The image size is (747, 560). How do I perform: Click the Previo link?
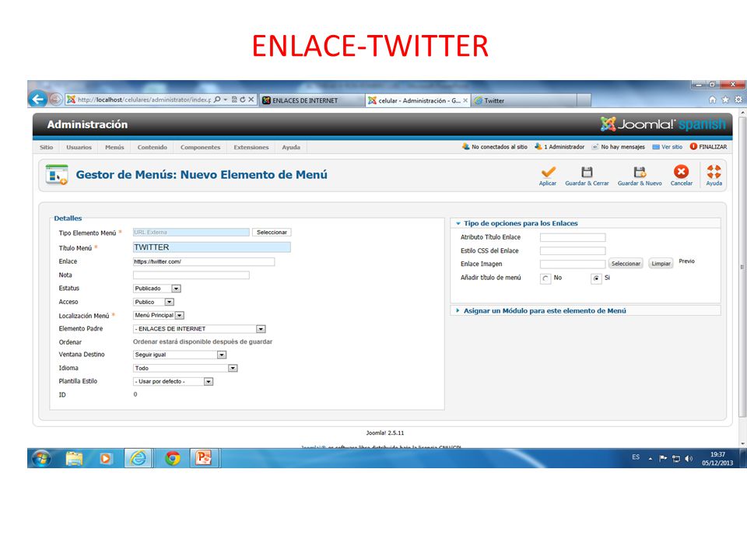pos(686,261)
